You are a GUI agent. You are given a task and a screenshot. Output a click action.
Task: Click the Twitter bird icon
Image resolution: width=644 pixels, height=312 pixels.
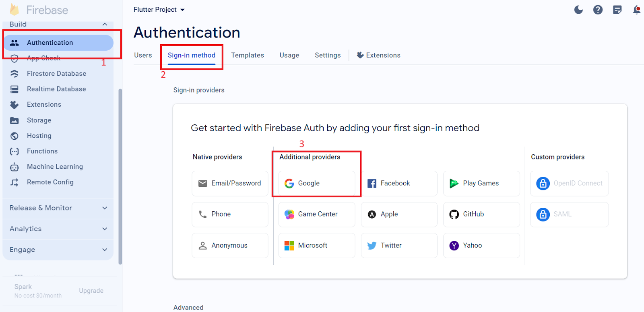372,246
